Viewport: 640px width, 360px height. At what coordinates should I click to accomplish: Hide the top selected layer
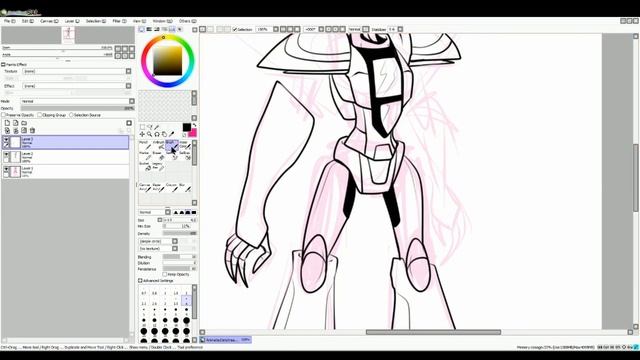pyautogui.click(x=6, y=140)
